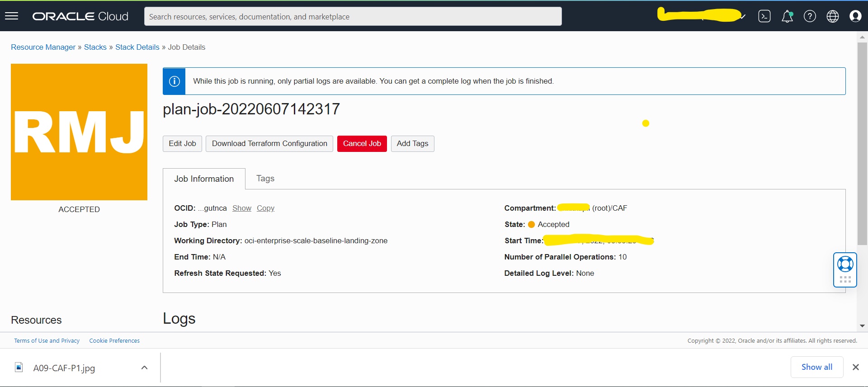The height and width of the screenshot is (387, 868).
Task: Click the job title plan-job-20220607142317
Action: [x=251, y=109]
